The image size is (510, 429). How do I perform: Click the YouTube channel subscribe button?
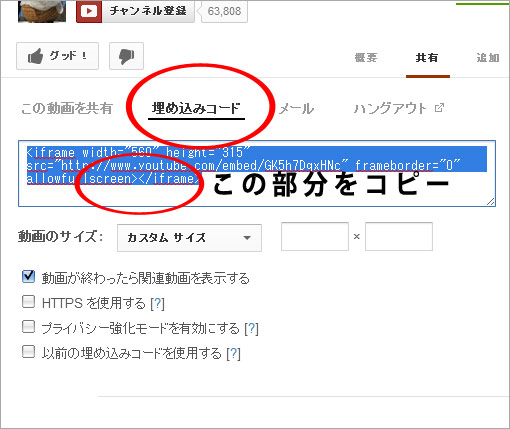coord(135,11)
